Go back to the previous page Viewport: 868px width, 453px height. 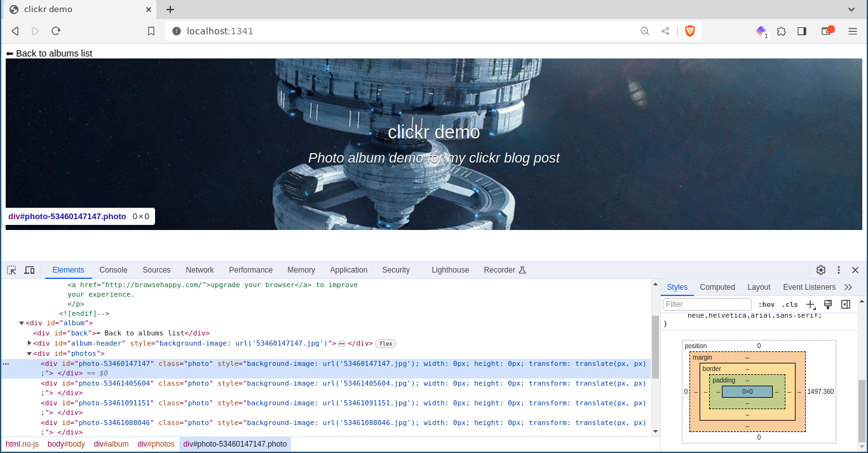tap(15, 31)
